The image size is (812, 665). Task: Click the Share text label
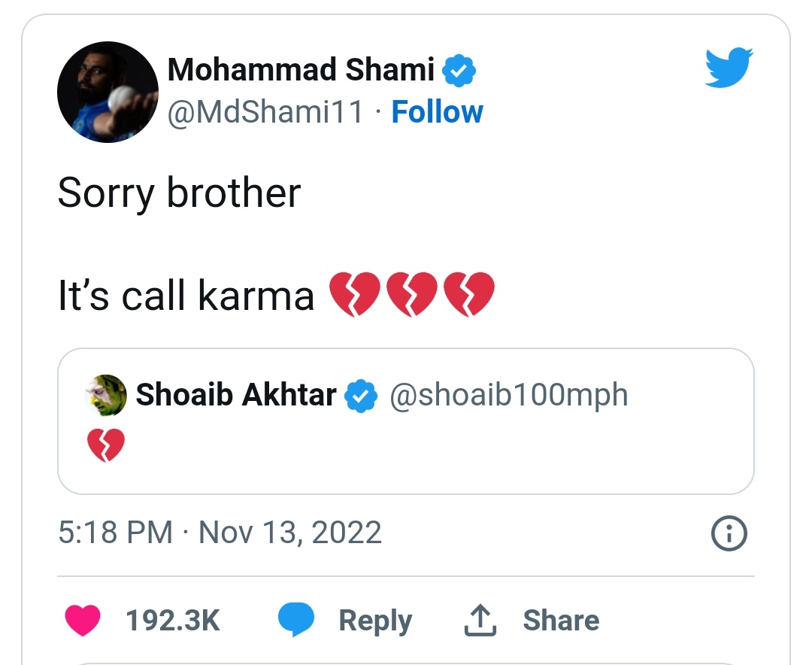tap(561, 621)
